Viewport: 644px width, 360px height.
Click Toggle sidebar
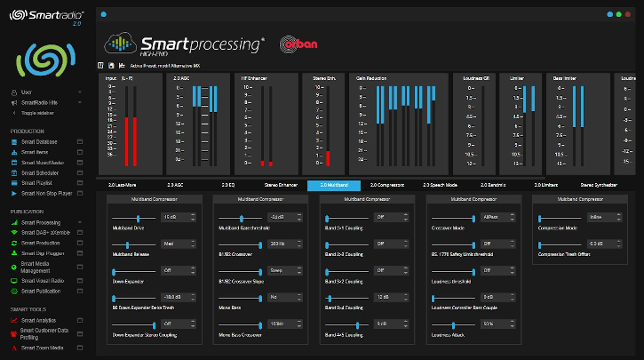[x=37, y=113]
